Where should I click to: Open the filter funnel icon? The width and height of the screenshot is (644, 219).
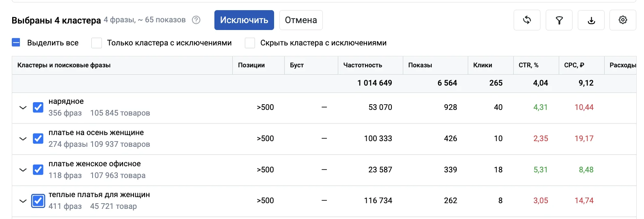pos(559,20)
